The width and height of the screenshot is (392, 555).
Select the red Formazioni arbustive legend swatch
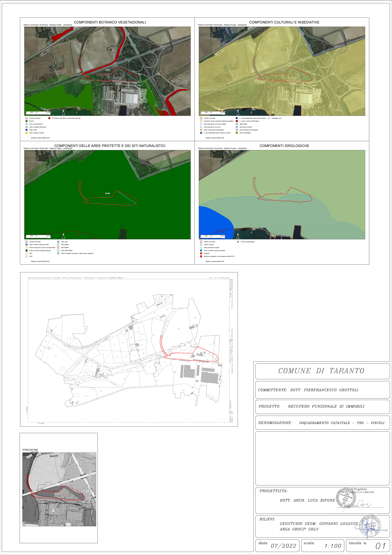[x=49, y=118]
